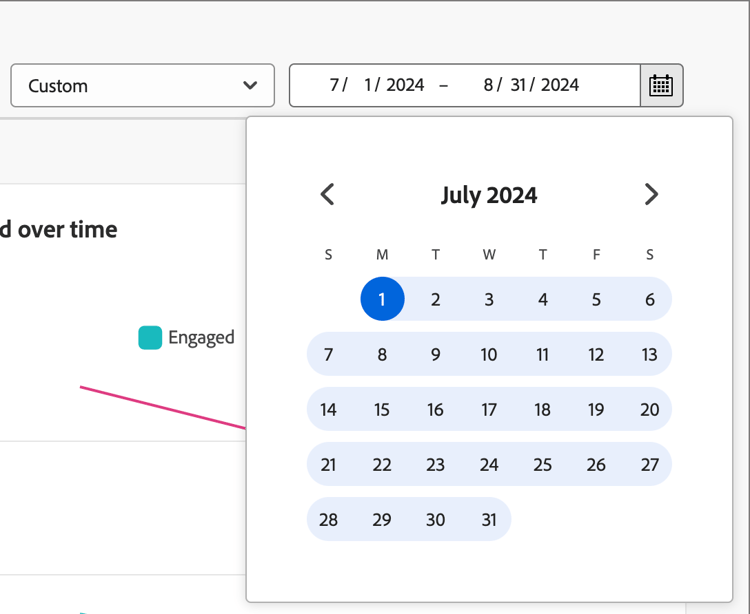Edit the end day field showing 31

(518, 85)
